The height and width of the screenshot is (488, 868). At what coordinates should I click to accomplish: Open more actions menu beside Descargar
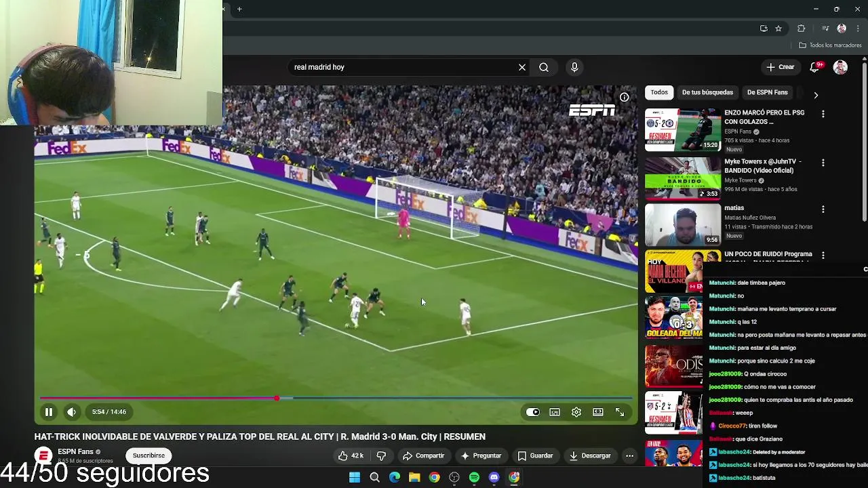click(x=629, y=455)
